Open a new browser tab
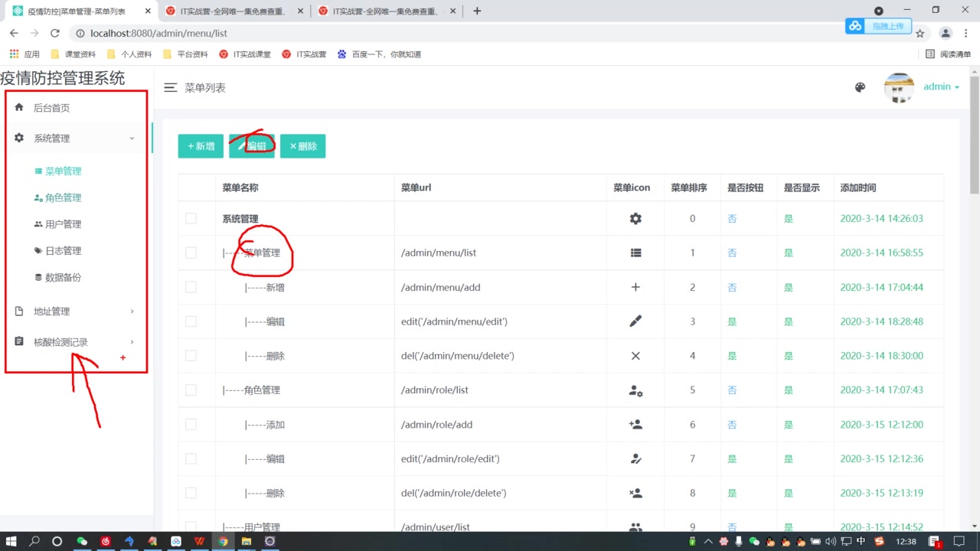980x551 pixels. tap(477, 11)
